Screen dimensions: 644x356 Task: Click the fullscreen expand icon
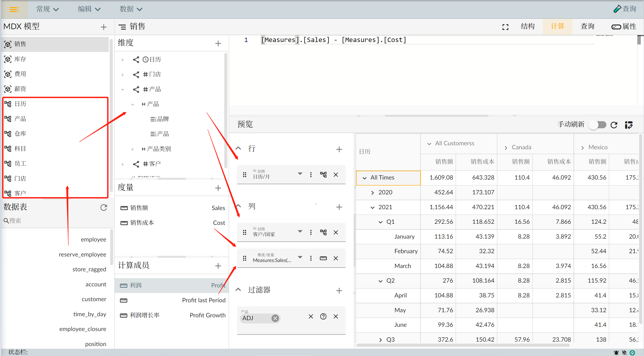[x=505, y=27]
